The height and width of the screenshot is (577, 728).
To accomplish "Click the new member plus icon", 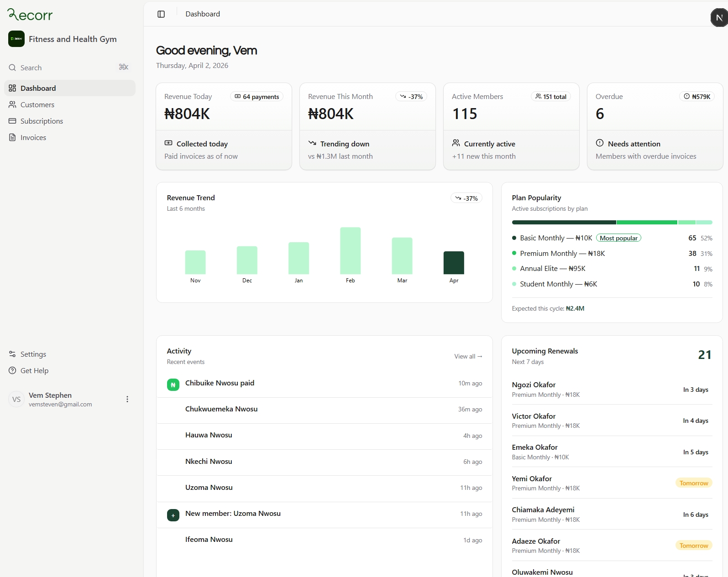I will [x=173, y=515].
